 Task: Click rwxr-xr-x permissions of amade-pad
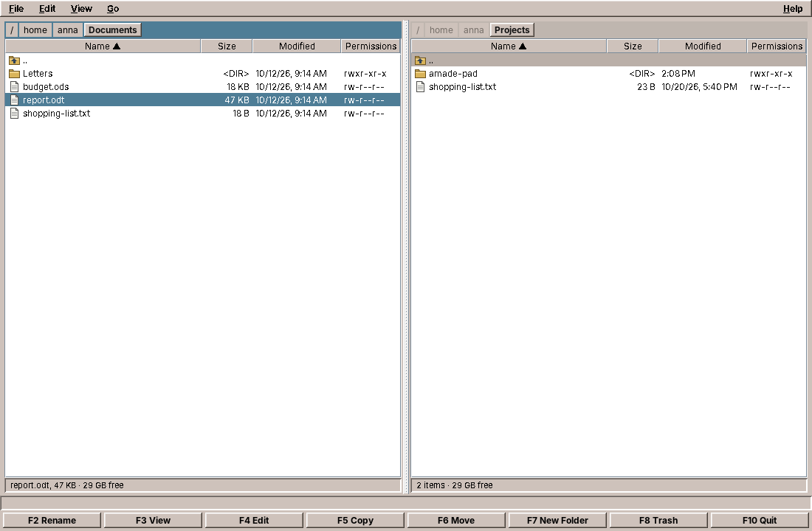[x=771, y=74]
